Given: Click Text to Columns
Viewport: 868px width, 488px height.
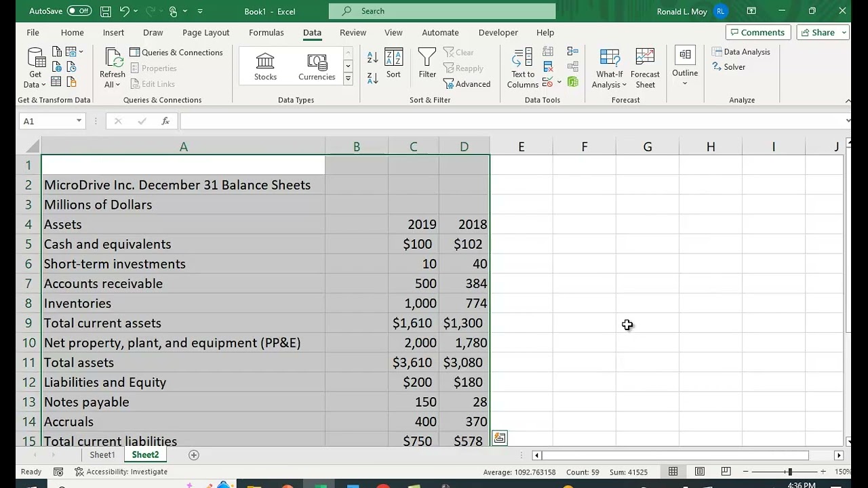Looking at the screenshot, I should pyautogui.click(x=523, y=68).
